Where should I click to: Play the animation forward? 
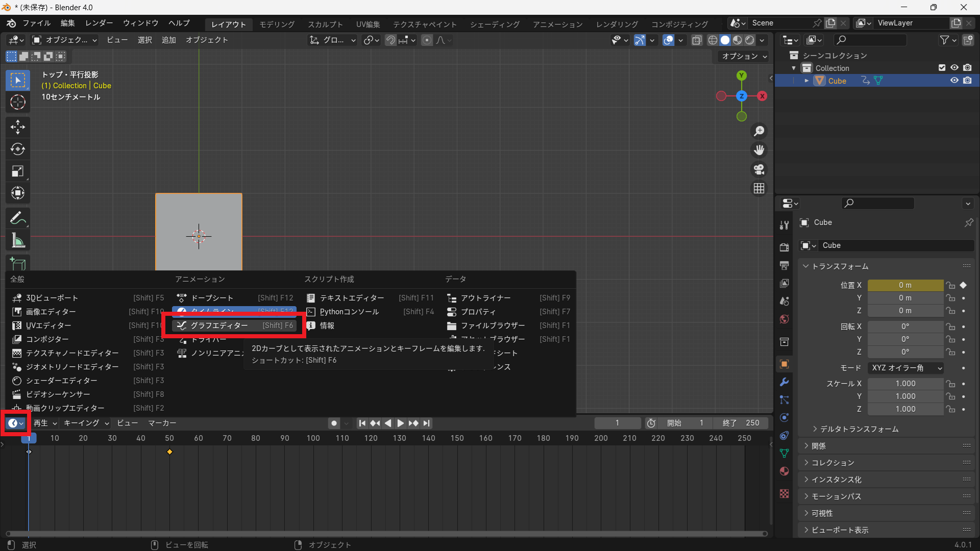(401, 423)
